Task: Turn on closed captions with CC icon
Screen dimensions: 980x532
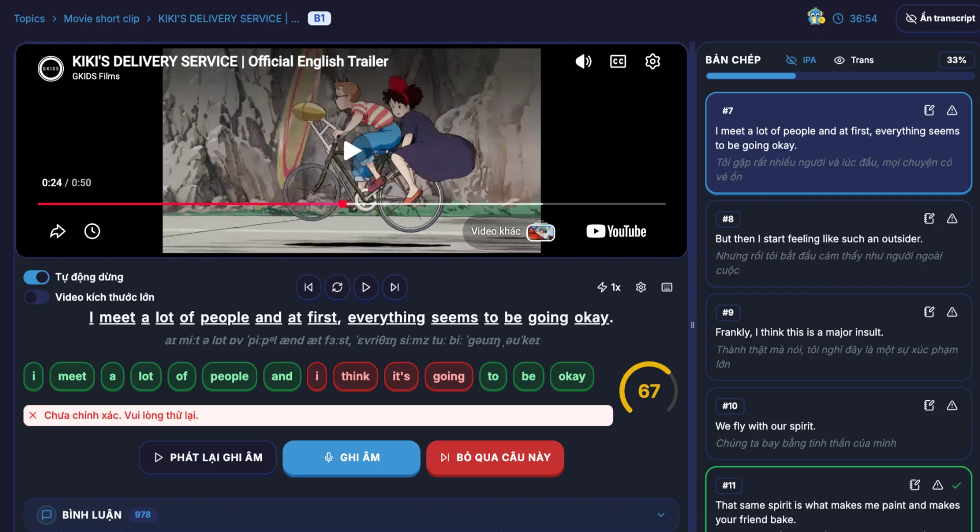Action: [x=618, y=62]
